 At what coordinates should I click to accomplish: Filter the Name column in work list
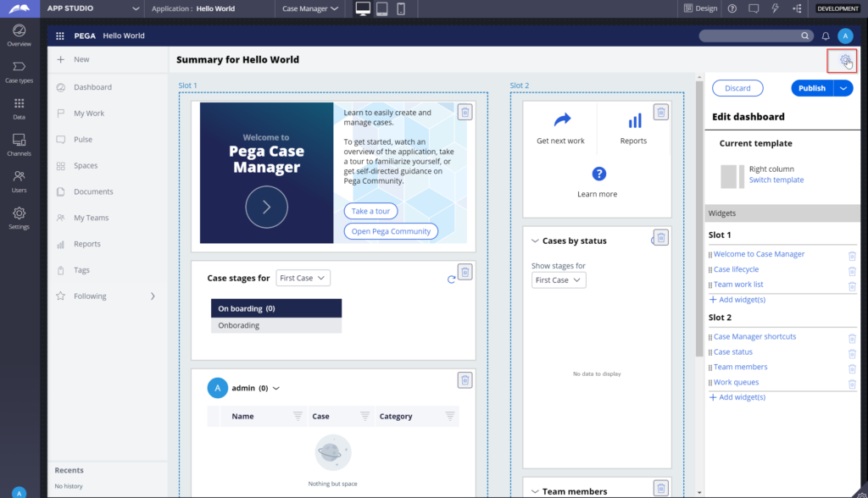[298, 416]
